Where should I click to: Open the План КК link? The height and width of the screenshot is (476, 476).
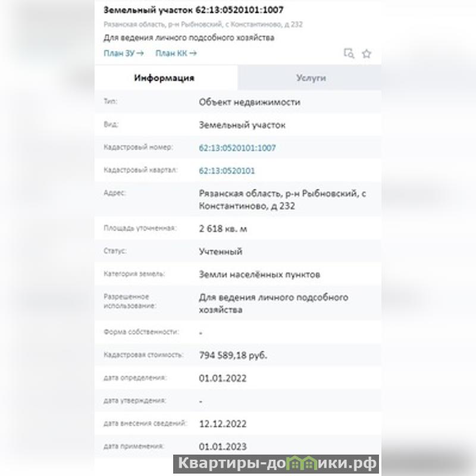coord(176,54)
